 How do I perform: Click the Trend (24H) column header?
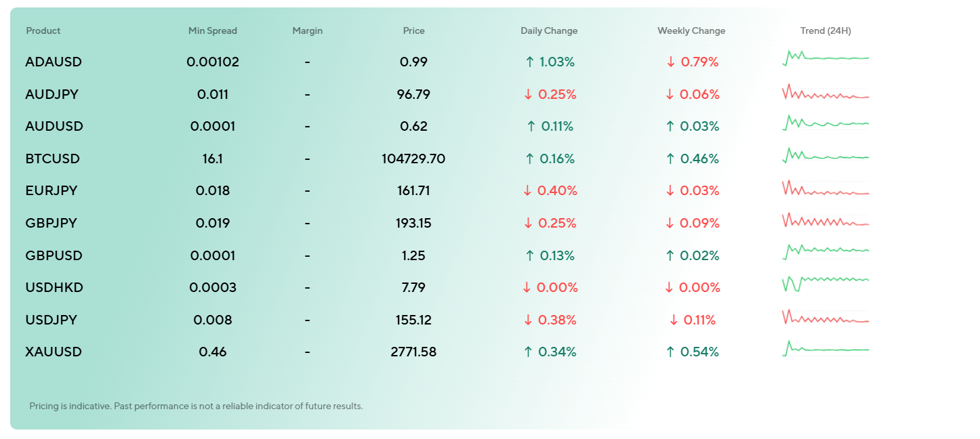825,31
